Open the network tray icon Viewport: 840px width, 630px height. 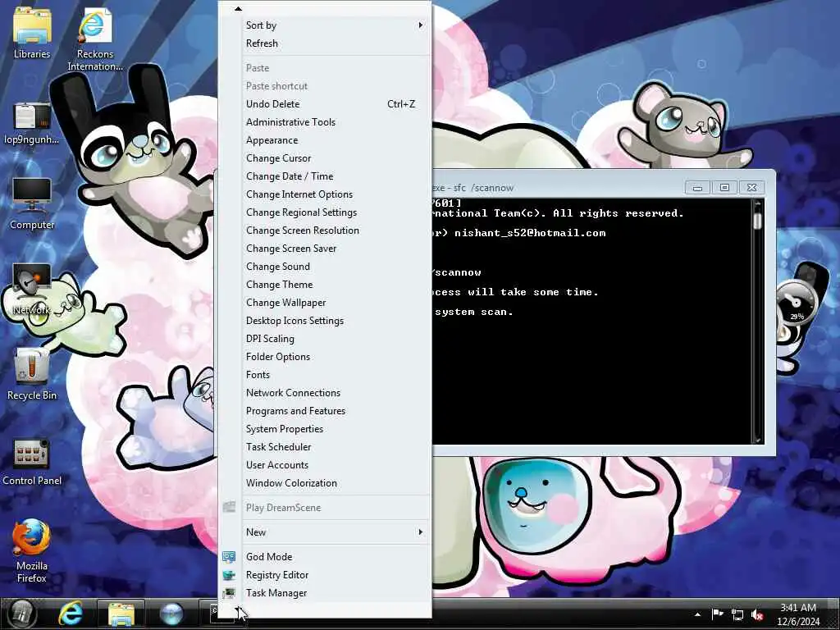737,614
